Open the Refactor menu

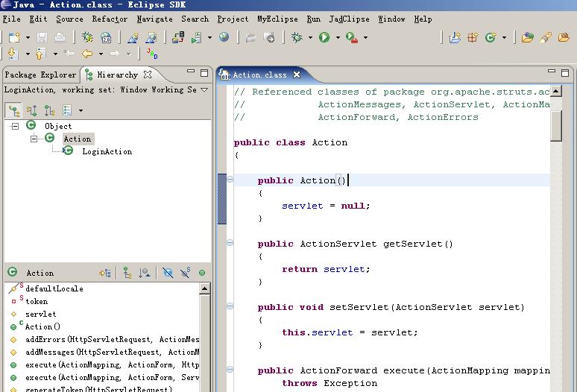(110, 19)
